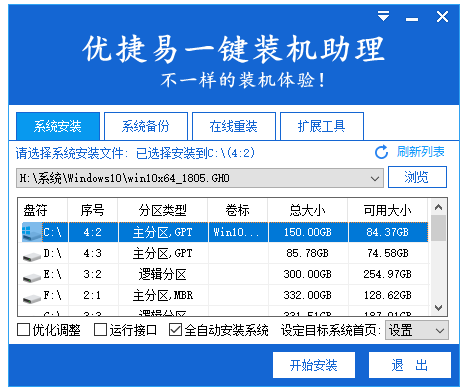Viewport: 466px width, 388px height.
Task: Click the 可用大小 column header
Action: (388, 210)
